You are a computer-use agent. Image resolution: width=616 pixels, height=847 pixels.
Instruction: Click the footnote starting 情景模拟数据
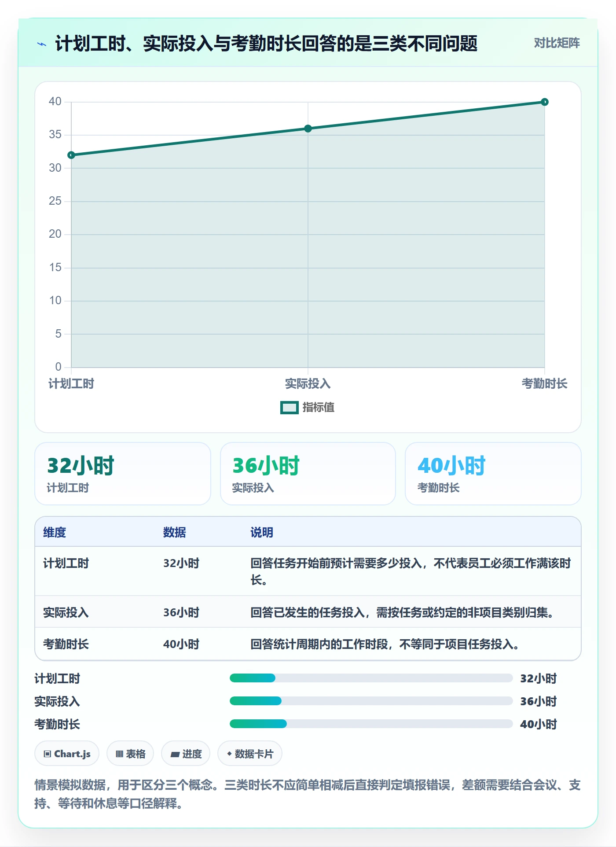308,794
